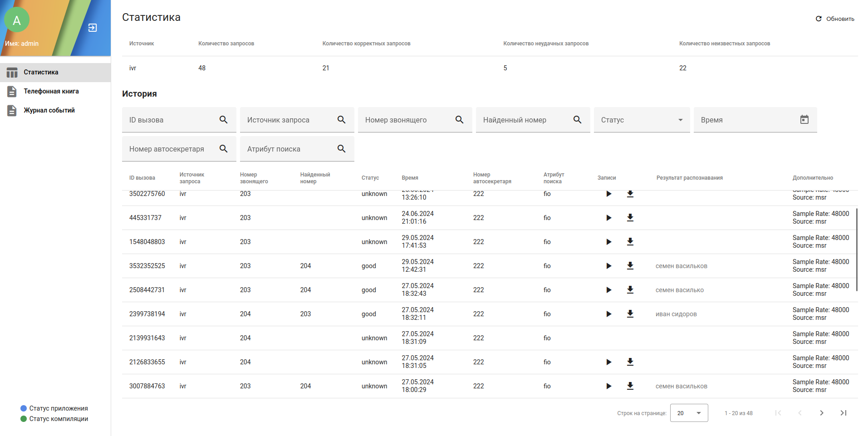
Task: Play the recording for call 3532352525
Action: [x=608, y=266]
